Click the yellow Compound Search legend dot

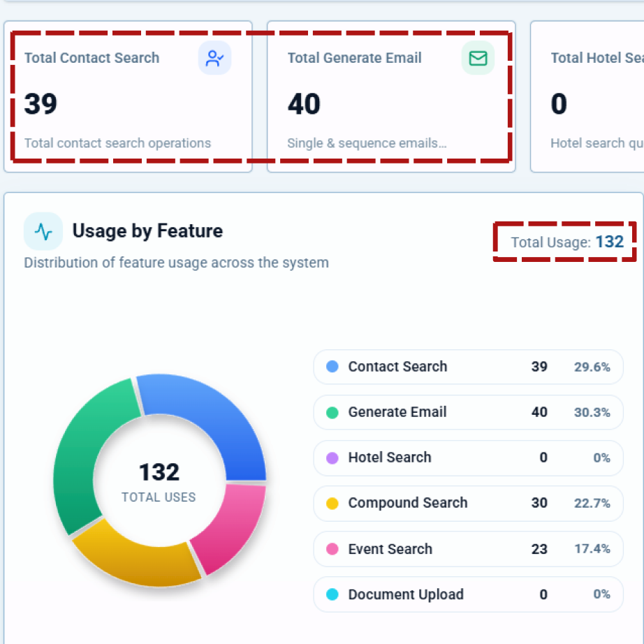[x=332, y=503]
